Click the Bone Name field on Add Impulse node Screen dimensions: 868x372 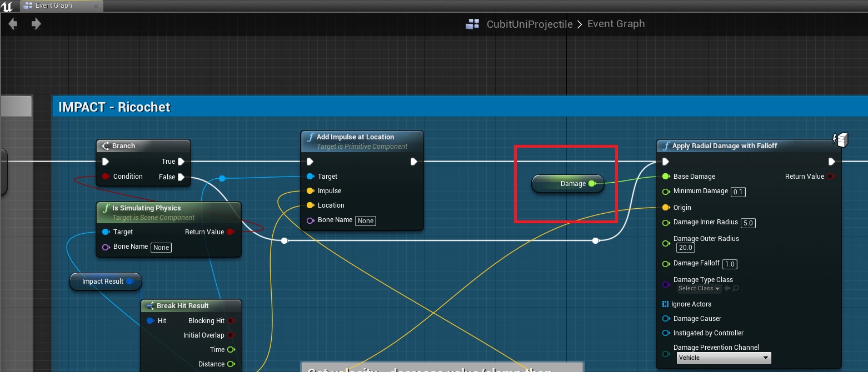coord(365,220)
